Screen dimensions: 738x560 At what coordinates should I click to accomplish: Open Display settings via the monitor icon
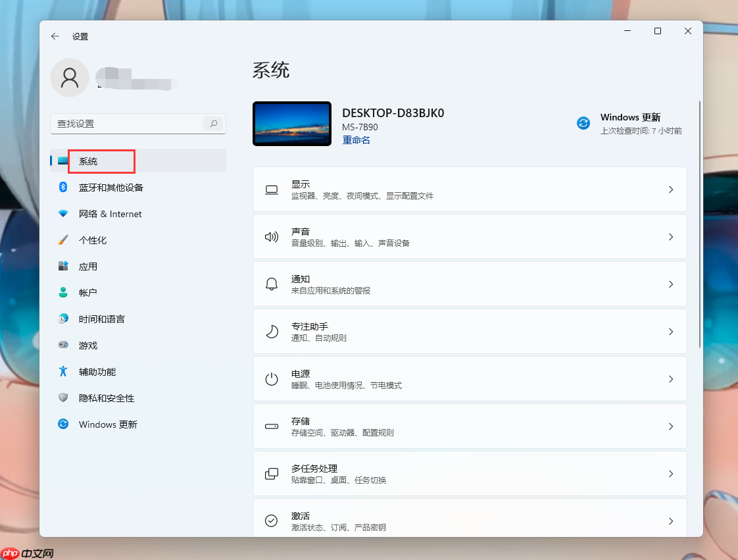click(x=272, y=190)
